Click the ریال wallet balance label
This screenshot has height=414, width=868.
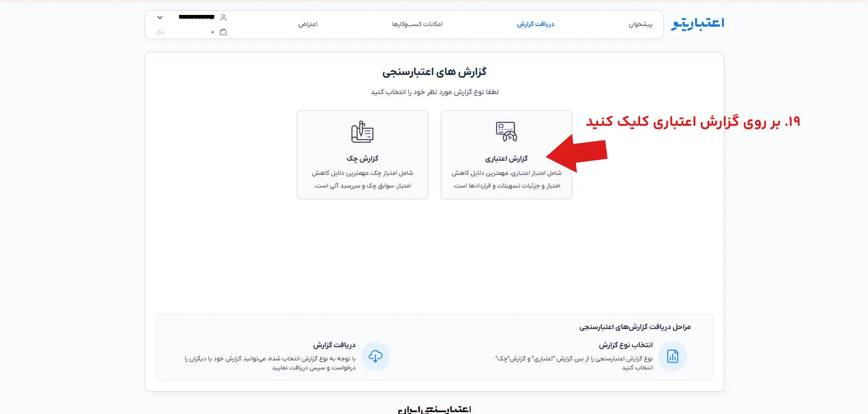[x=160, y=32]
